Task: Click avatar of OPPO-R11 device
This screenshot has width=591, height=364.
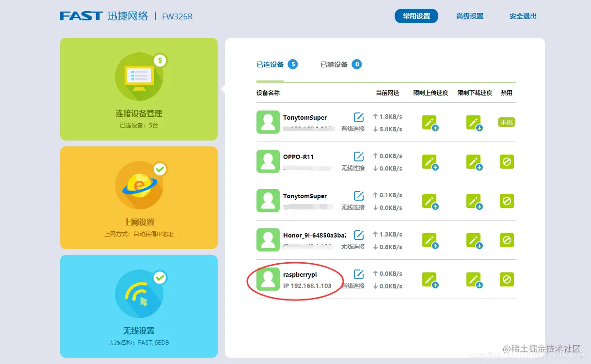Action: (x=268, y=161)
